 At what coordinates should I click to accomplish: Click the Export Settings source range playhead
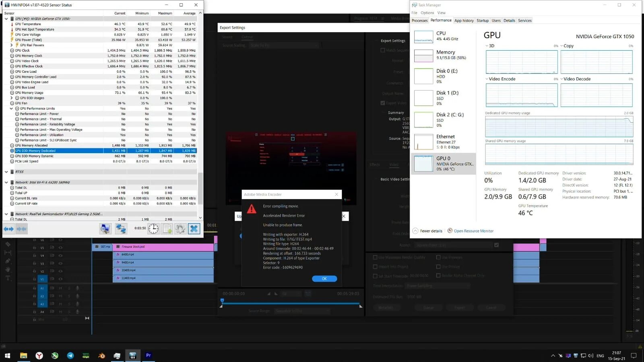[x=222, y=300]
